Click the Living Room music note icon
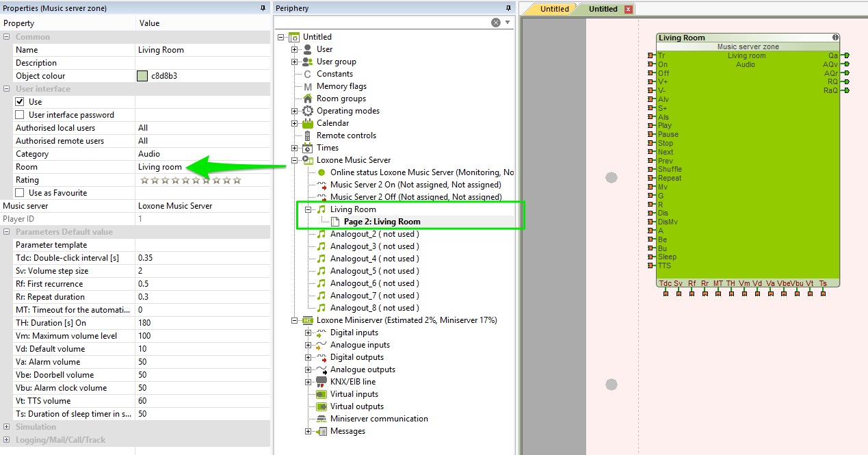Screen dimensions: 868x455 pyautogui.click(x=321, y=209)
